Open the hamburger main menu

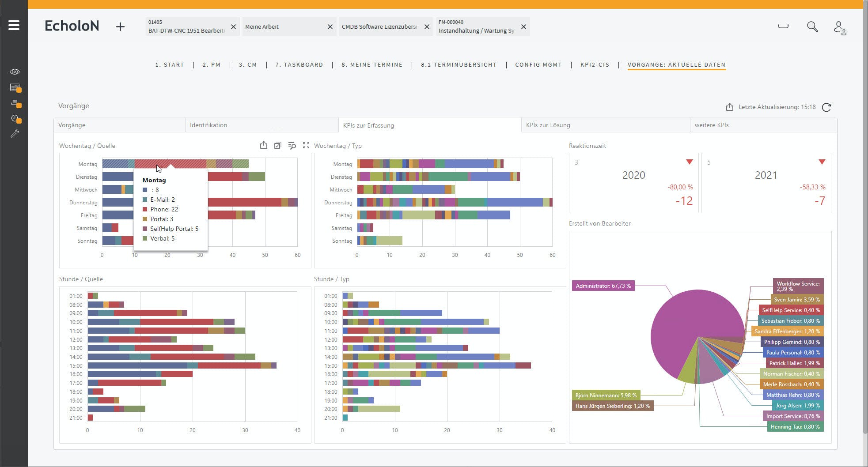[14, 25]
